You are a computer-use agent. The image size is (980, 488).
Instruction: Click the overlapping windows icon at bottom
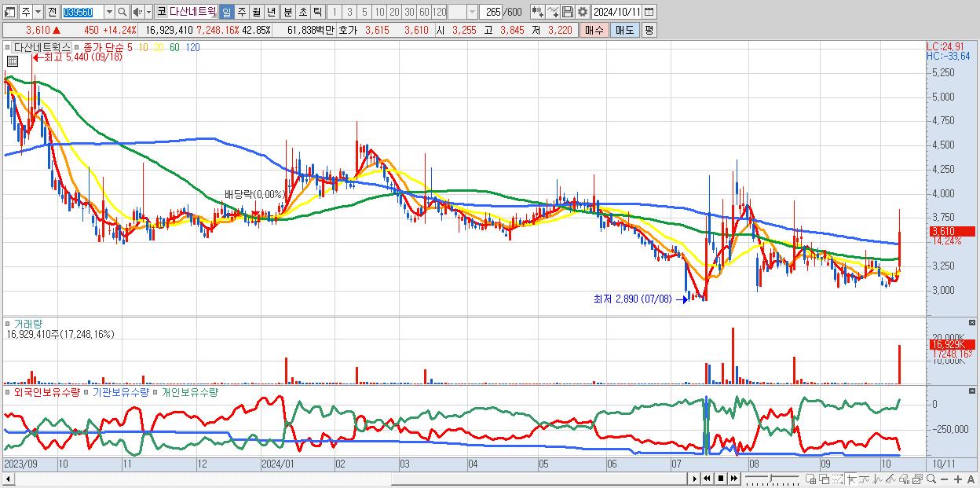pos(824,479)
